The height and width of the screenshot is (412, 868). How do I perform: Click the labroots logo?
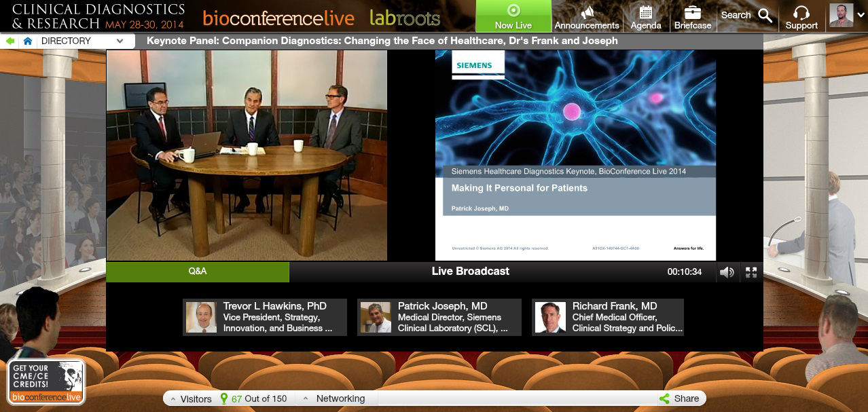[x=405, y=18]
